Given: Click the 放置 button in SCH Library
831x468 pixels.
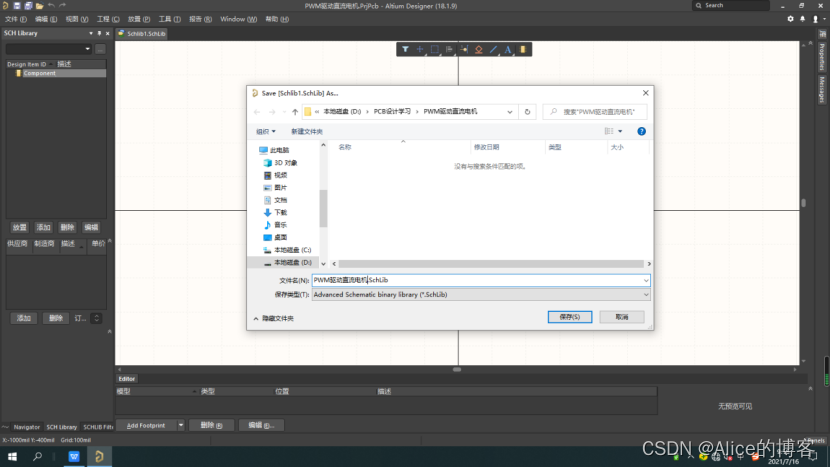Looking at the screenshot, I should point(20,227).
